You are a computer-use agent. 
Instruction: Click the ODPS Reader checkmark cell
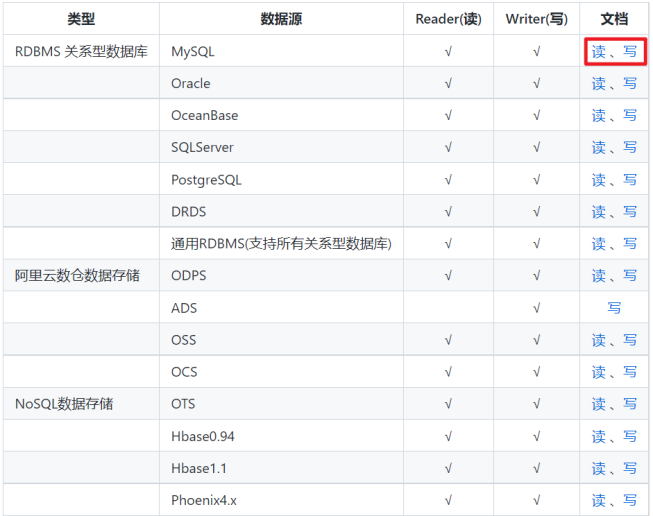click(449, 276)
